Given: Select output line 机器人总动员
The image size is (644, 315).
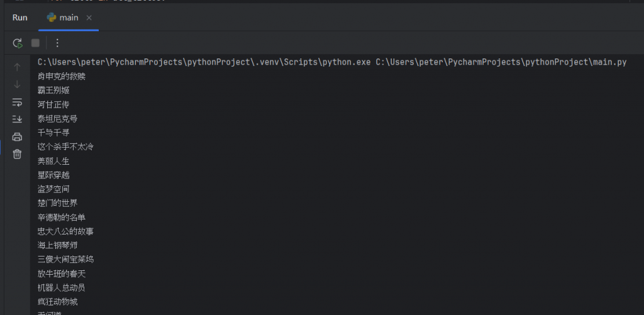Looking at the screenshot, I should [61, 287].
